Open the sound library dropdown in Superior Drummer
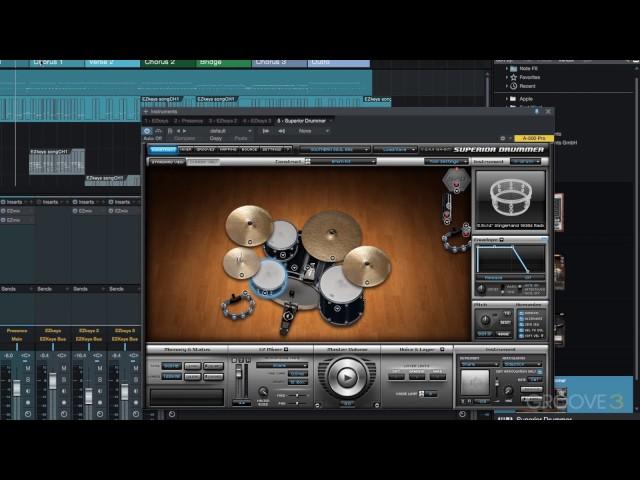 click(335, 149)
